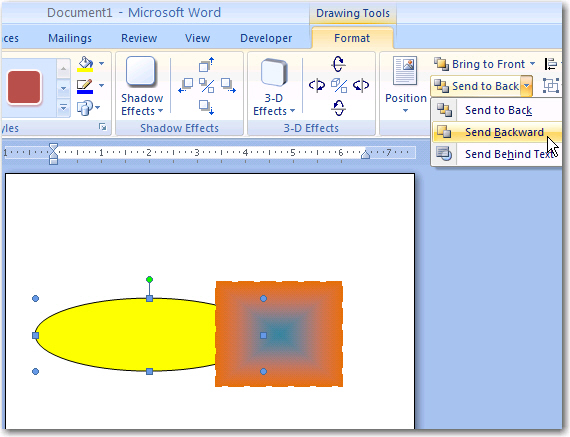Open Shape Fill color arrow
This screenshot has width=570, height=437.
tap(101, 64)
